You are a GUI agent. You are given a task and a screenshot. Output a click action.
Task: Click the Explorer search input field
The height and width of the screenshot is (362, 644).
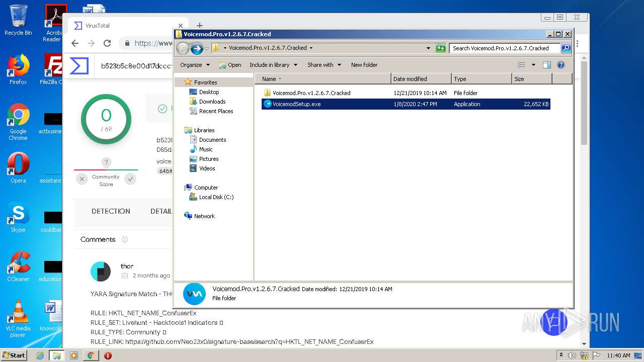click(x=505, y=48)
